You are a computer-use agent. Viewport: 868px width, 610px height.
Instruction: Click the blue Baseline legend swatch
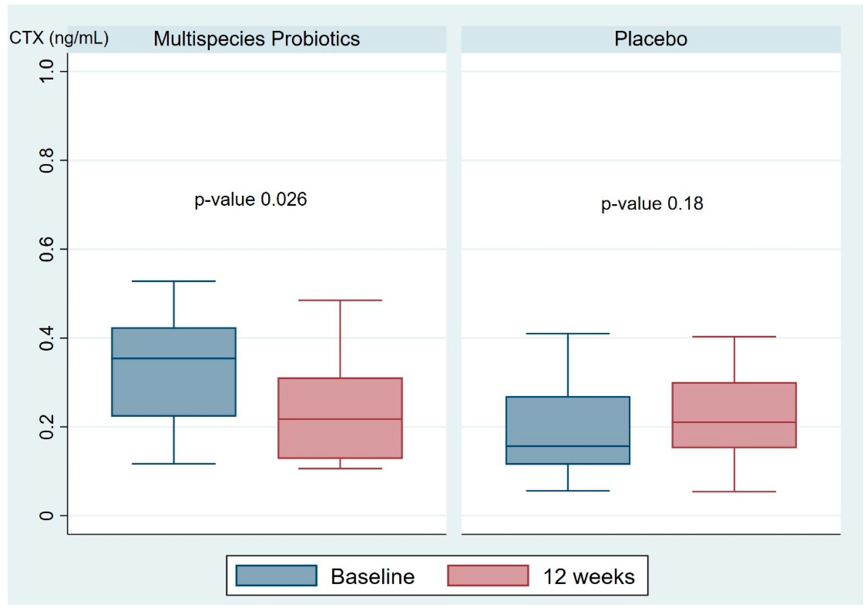click(276, 575)
